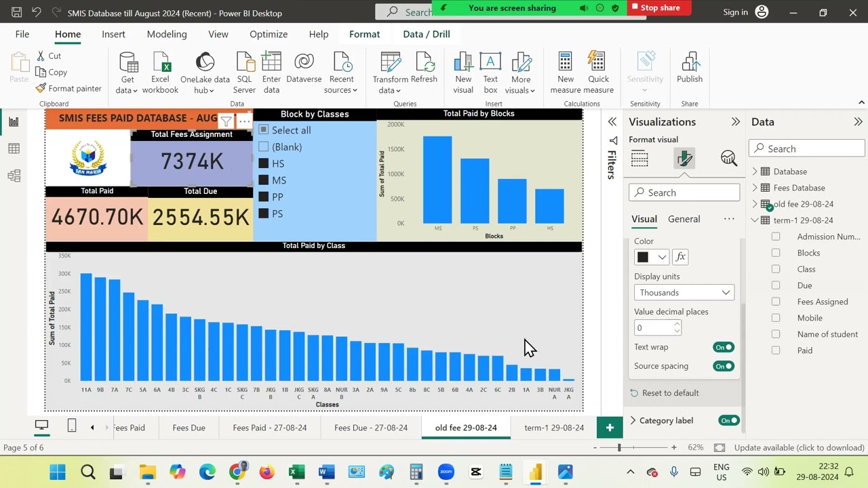Connect to SQL Server
Image resolution: width=868 pixels, height=488 pixels.
(244, 73)
